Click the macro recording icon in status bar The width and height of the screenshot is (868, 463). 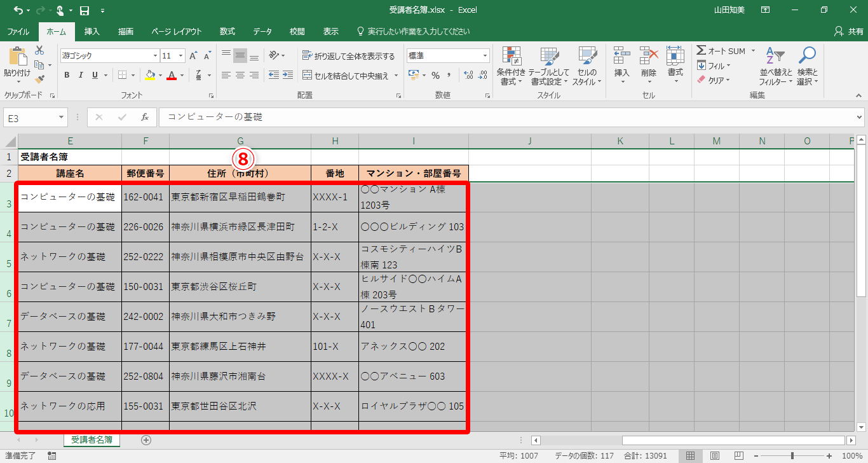51,455
